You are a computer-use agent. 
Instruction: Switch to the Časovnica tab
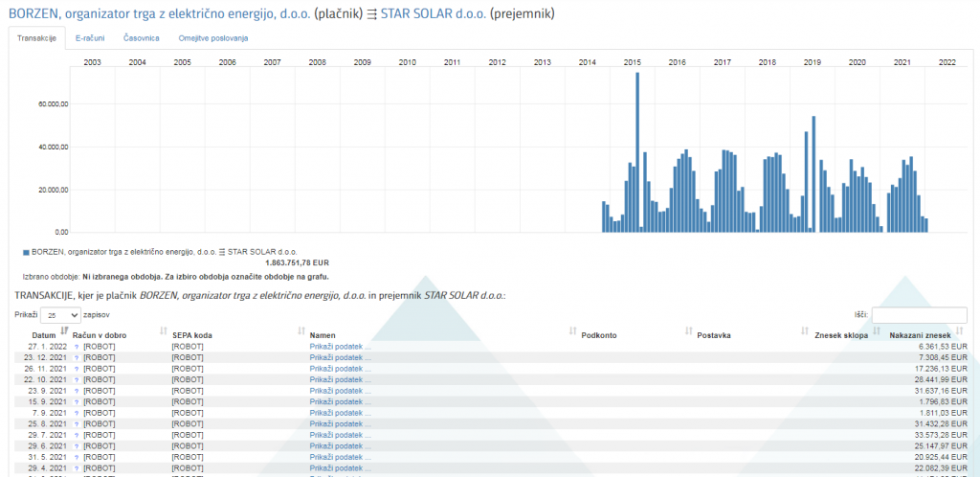click(142, 38)
